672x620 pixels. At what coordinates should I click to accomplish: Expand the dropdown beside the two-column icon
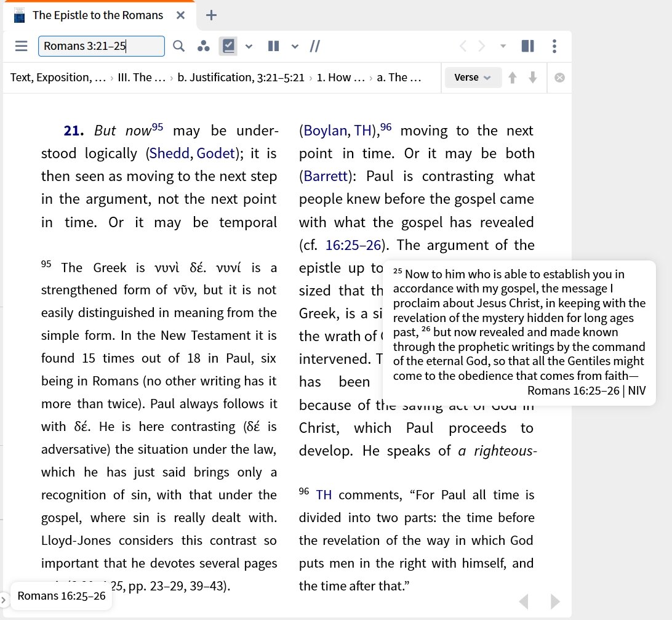pos(295,46)
